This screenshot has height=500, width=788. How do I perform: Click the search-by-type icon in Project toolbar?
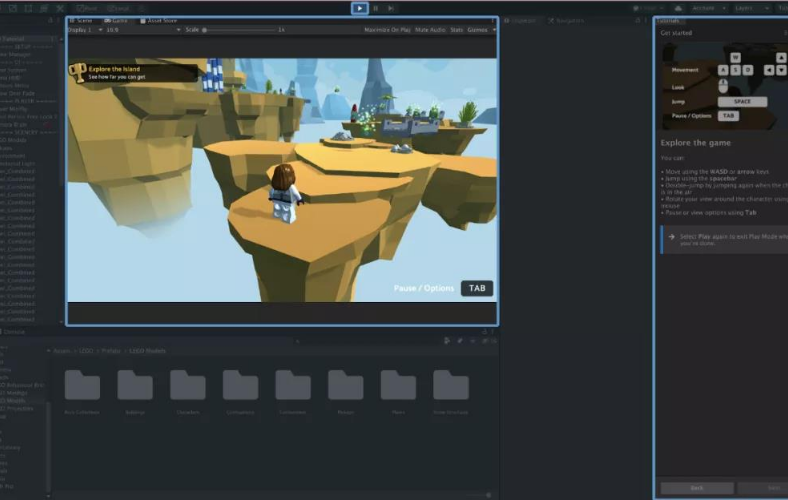tap(447, 341)
